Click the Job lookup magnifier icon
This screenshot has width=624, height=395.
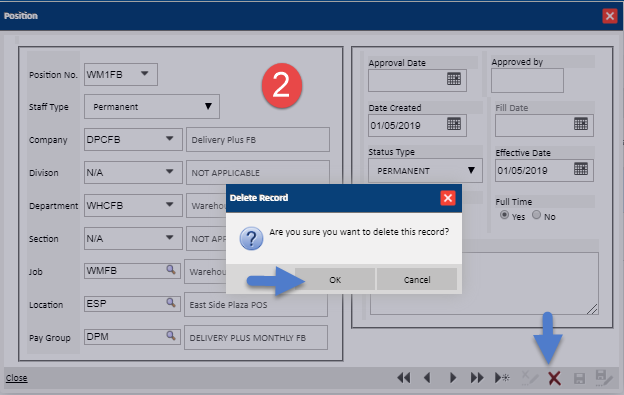171,270
